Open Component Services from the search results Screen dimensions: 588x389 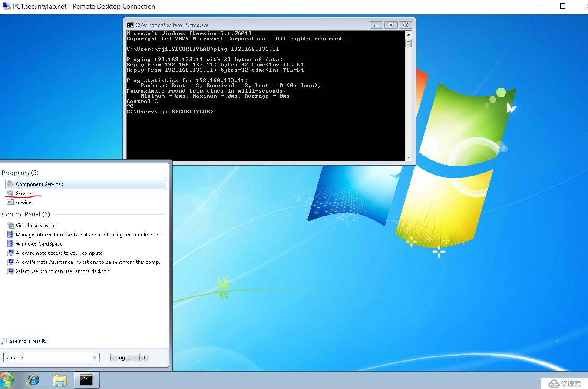[86, 184]
